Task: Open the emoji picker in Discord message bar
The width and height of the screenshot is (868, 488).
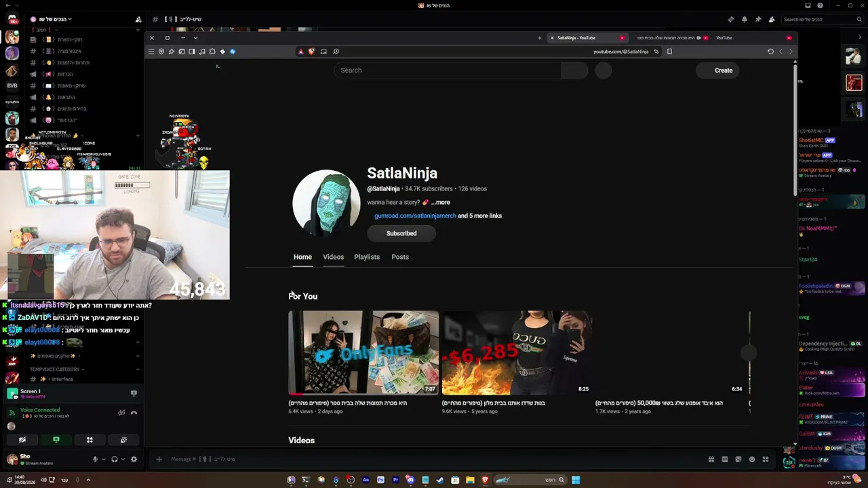Action: (752, 460)
